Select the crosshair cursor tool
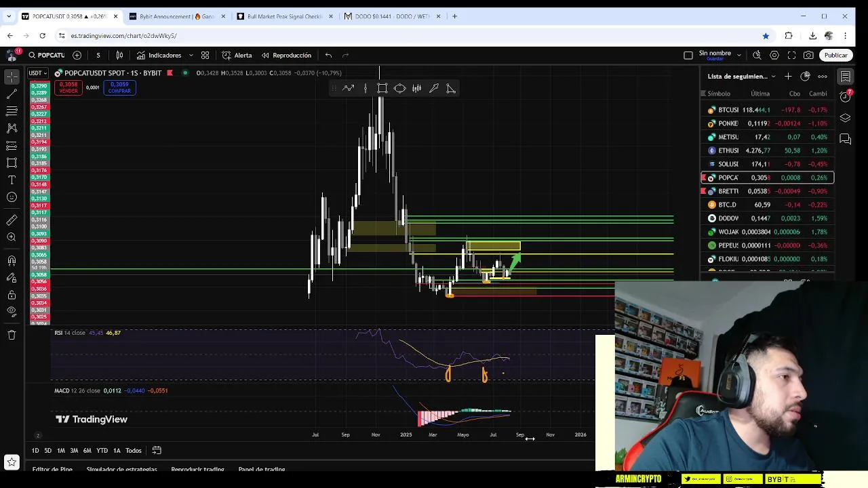The image size is (868, 488). pos(12,77)
